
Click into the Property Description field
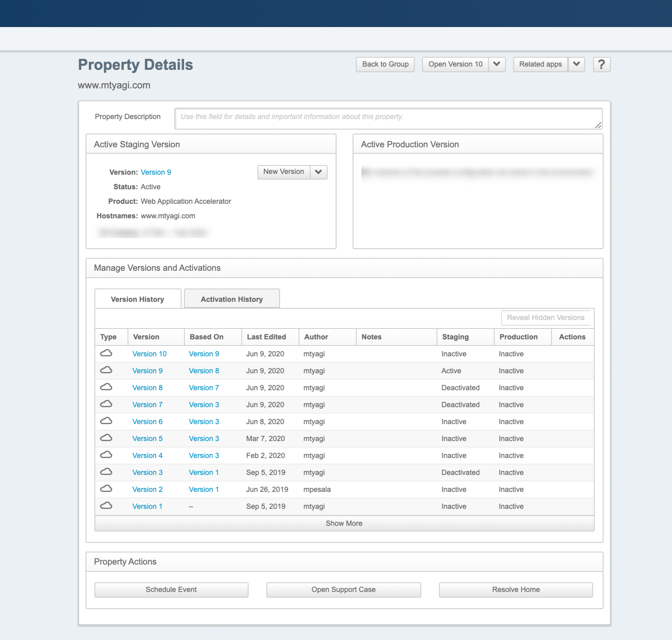[387, 119]
